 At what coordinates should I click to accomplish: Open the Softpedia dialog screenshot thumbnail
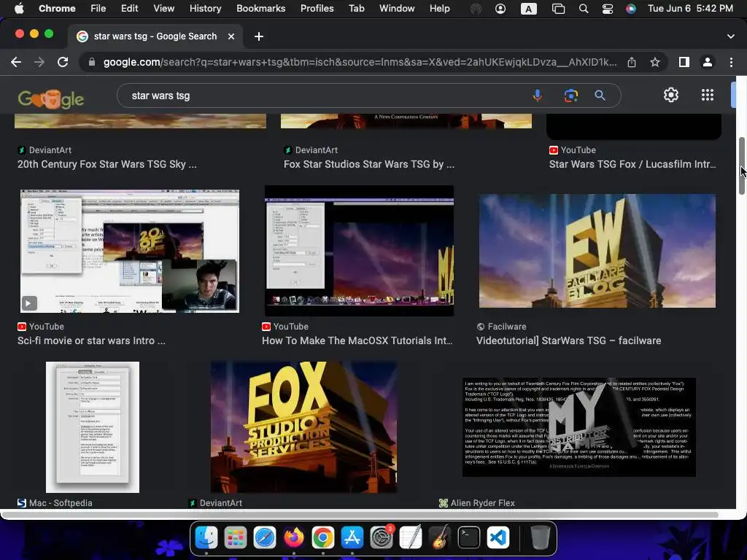pyautogui.click(x=93, y=427)
